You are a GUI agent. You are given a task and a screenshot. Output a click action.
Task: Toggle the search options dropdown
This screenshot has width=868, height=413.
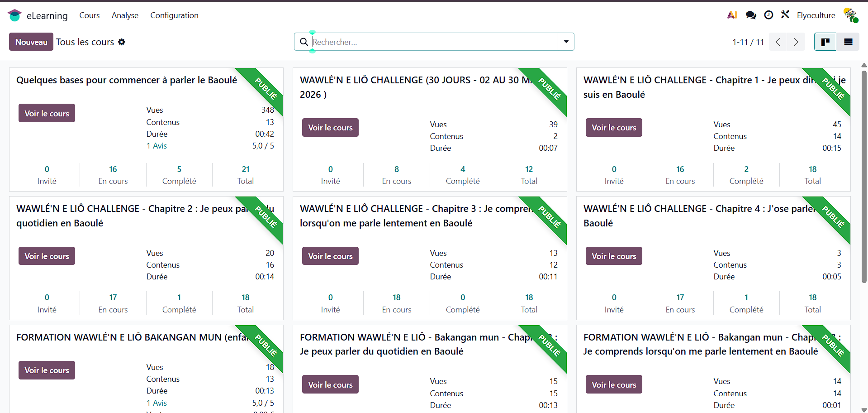(x=566, y=42)
